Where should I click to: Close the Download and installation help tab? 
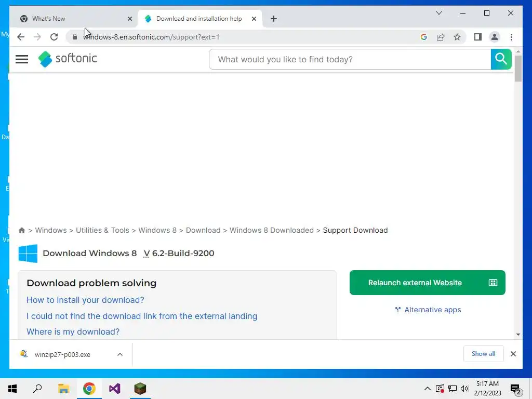[254, 19]
